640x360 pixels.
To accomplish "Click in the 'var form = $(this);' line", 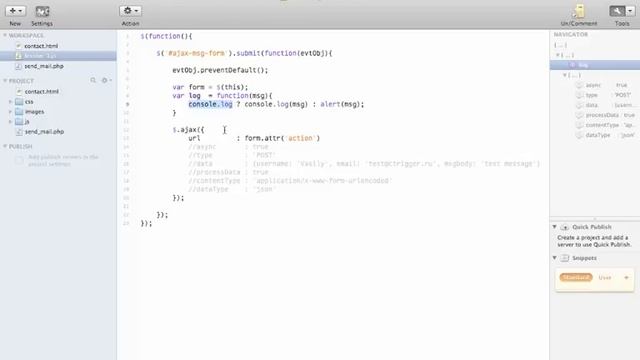I will [210, 87].
